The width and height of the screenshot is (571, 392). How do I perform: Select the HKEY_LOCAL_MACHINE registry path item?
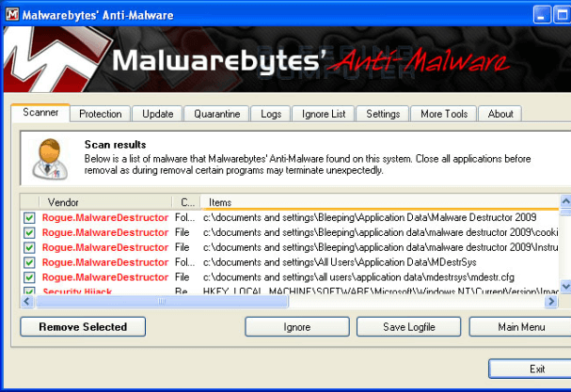pos(380,291)
